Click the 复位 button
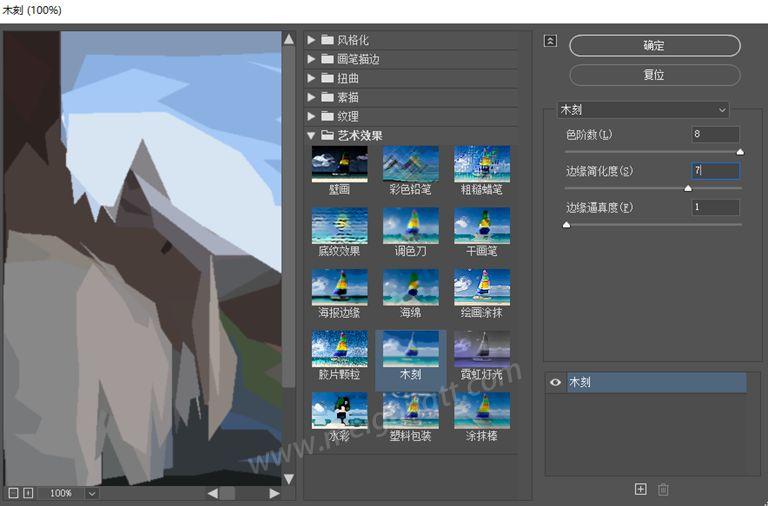The width and height of the screenshot is (768, 506). click(655, 75)
